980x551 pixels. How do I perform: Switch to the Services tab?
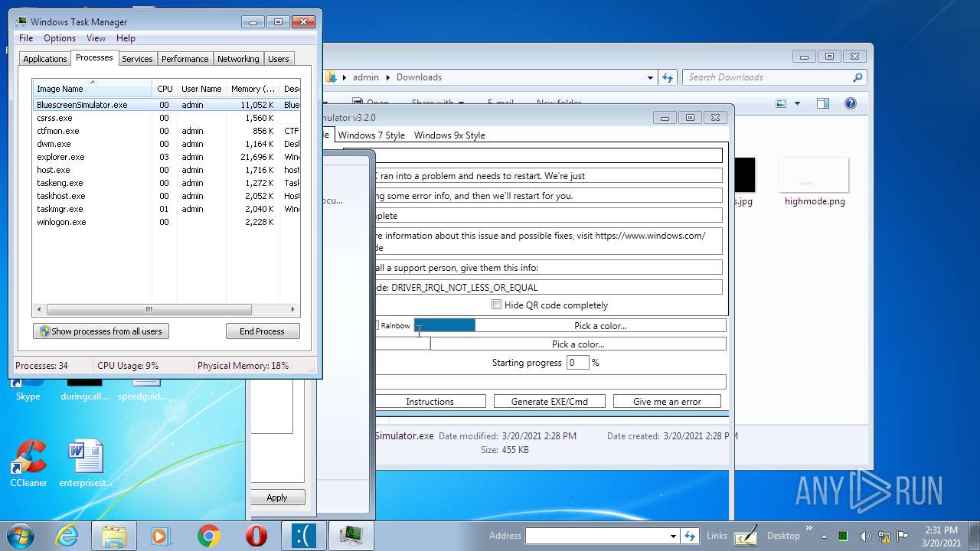click(x=137, y=59)
